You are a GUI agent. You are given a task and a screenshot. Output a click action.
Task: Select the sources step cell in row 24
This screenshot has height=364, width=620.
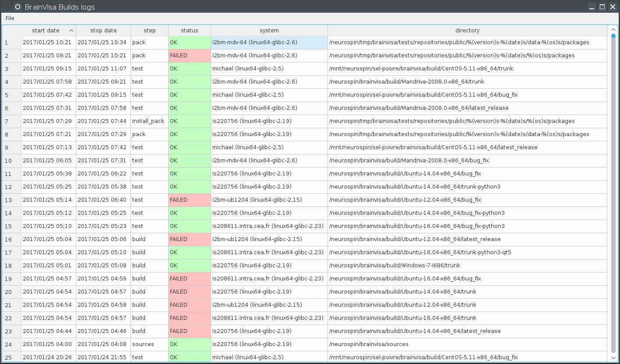(x=149, y=344)
